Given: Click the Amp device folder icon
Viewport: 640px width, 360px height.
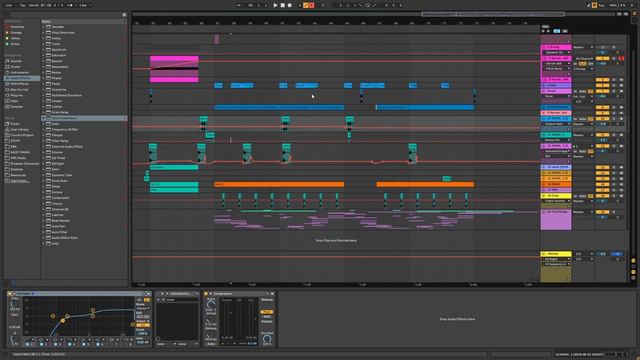Looking at the screenshot, I should tap(49, 243).
